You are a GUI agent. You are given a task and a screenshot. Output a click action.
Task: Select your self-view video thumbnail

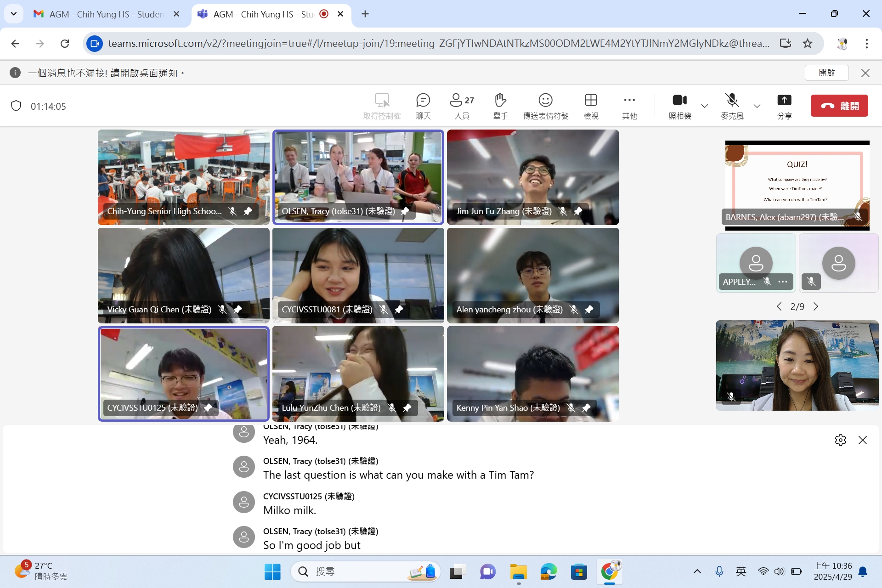click(x=797, y=366)
